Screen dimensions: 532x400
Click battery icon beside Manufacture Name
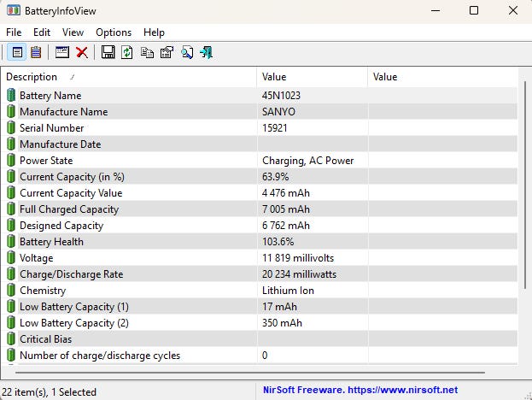tap(11, 112)
